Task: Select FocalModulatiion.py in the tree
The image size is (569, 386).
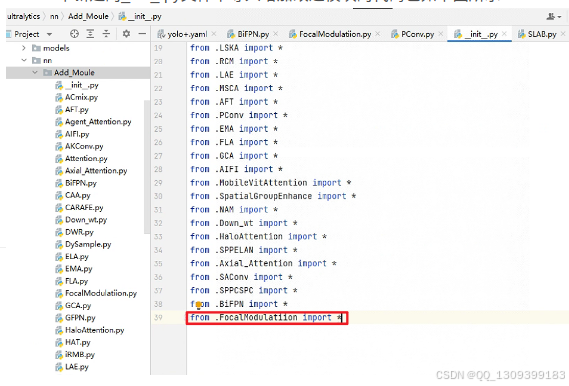Action: tap(96, 293)
